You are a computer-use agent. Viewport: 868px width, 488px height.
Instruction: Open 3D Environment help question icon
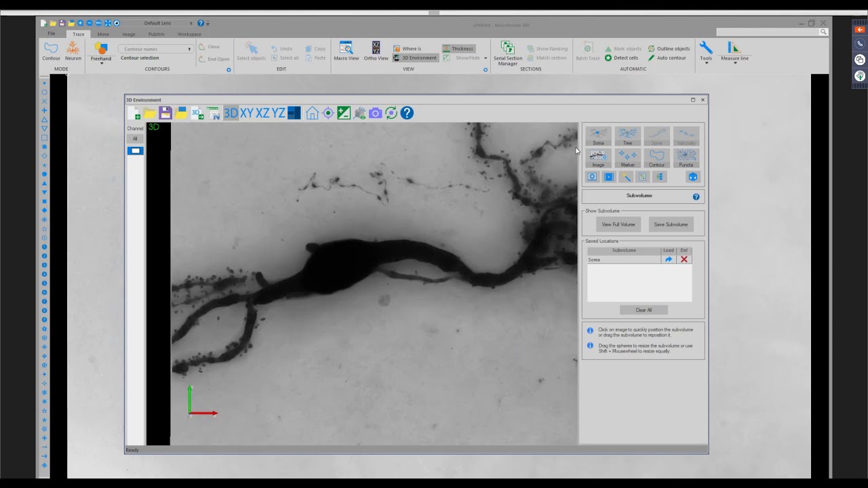click(x=407, y=113)
